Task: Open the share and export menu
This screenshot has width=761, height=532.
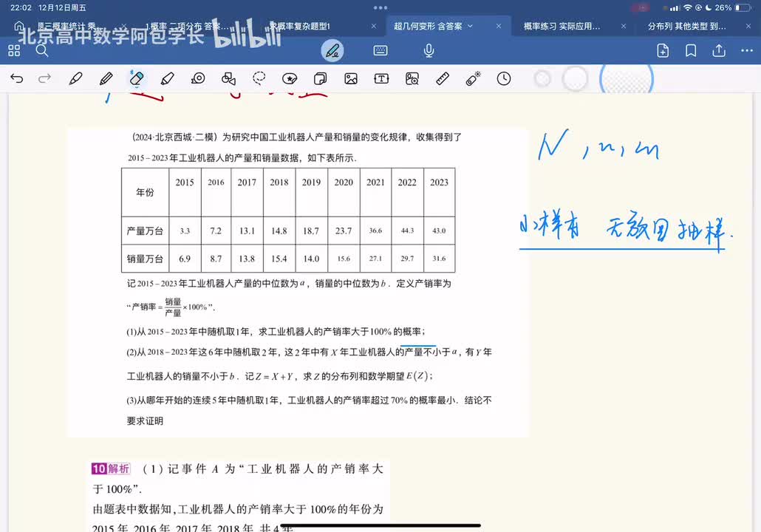Action: pyautogui.click(x=719, y=50)
